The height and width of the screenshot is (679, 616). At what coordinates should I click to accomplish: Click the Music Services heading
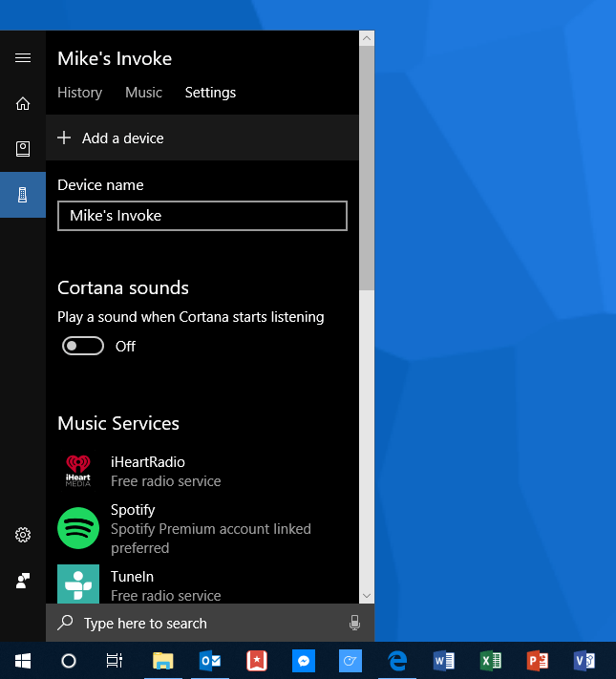[118, 423]
